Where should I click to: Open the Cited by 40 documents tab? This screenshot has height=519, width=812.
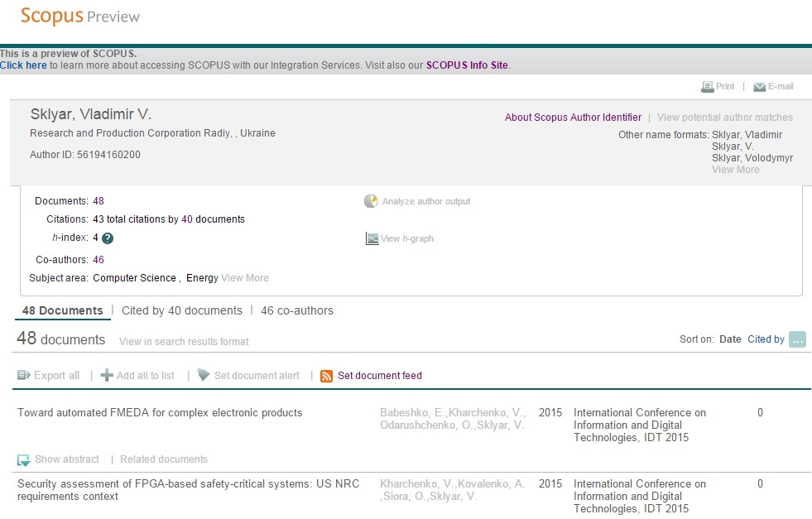click(x=182, y=310)
